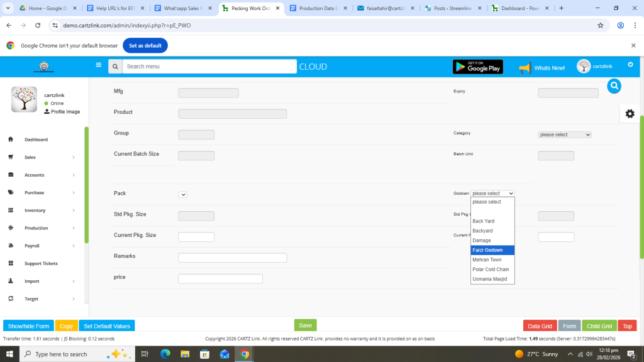
Task: Switch to the Data Grid view
Action: coord(540,326)
